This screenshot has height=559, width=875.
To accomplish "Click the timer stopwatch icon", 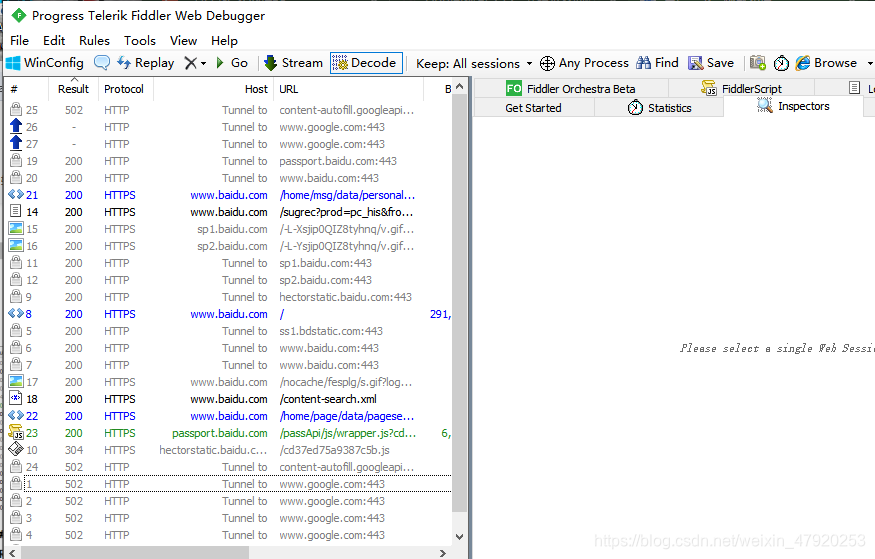I will (x=781, y=63).
